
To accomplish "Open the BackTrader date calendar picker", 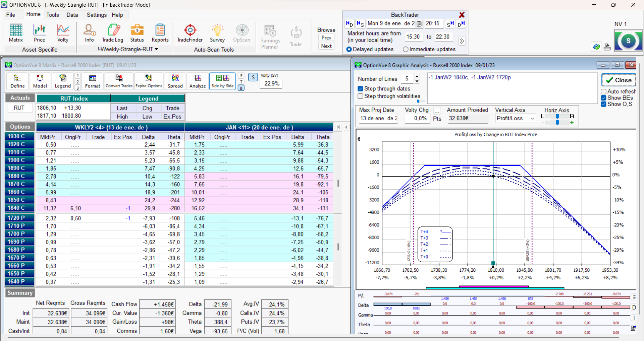I will point(419,23).
